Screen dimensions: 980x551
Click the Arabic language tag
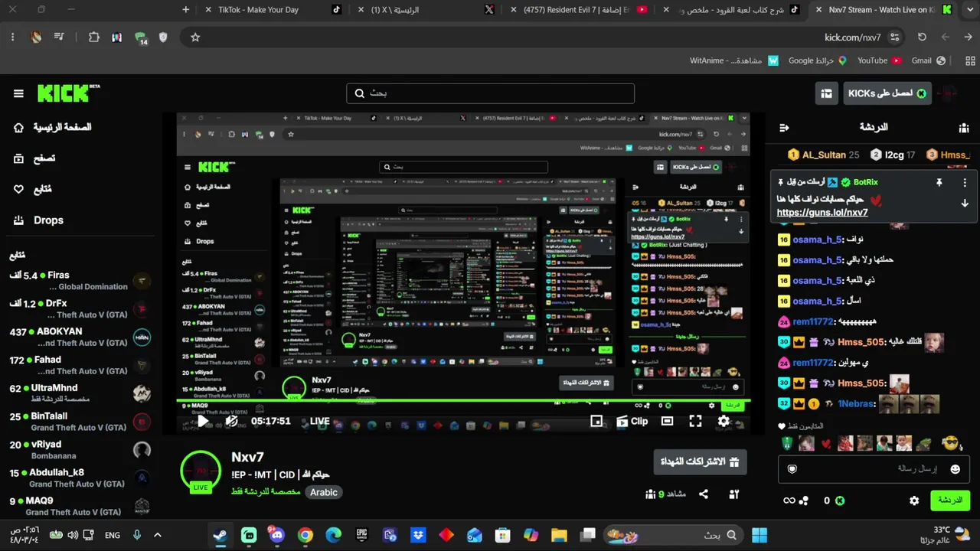[323, 492]
